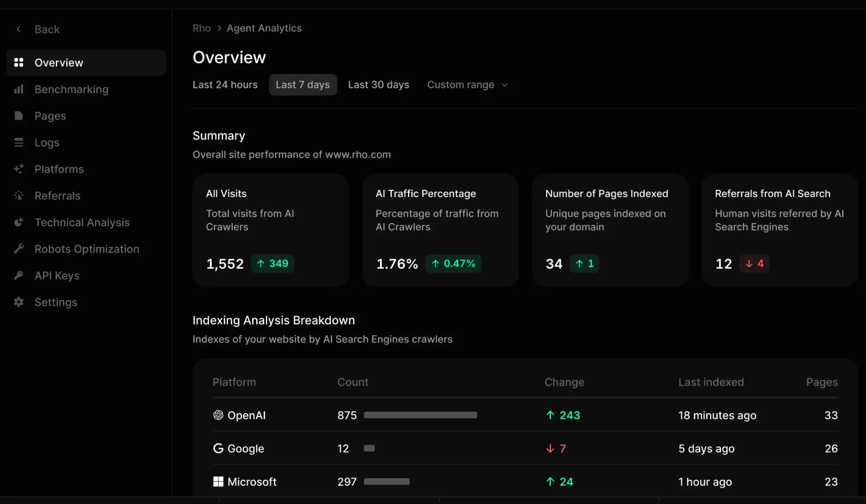
Task: Click the Back label link
Action: tap(47, 29)
